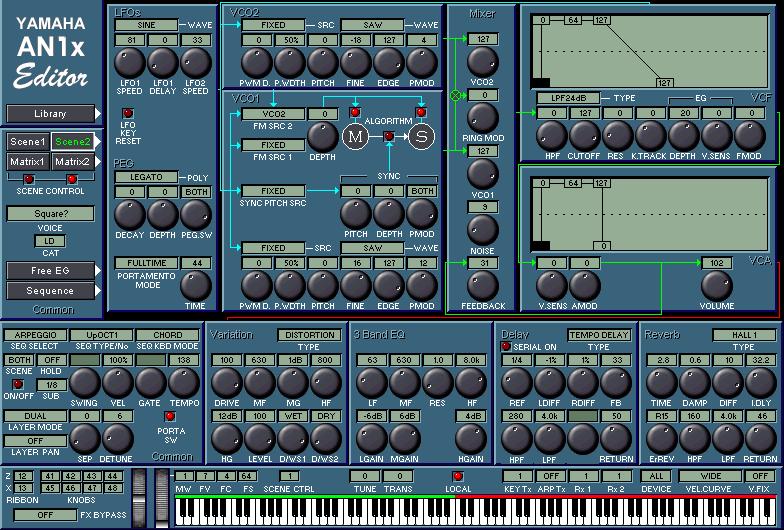The image size is (784, 530).
Task: Switch to the Scene2 tab
Action: coord(72,142)
